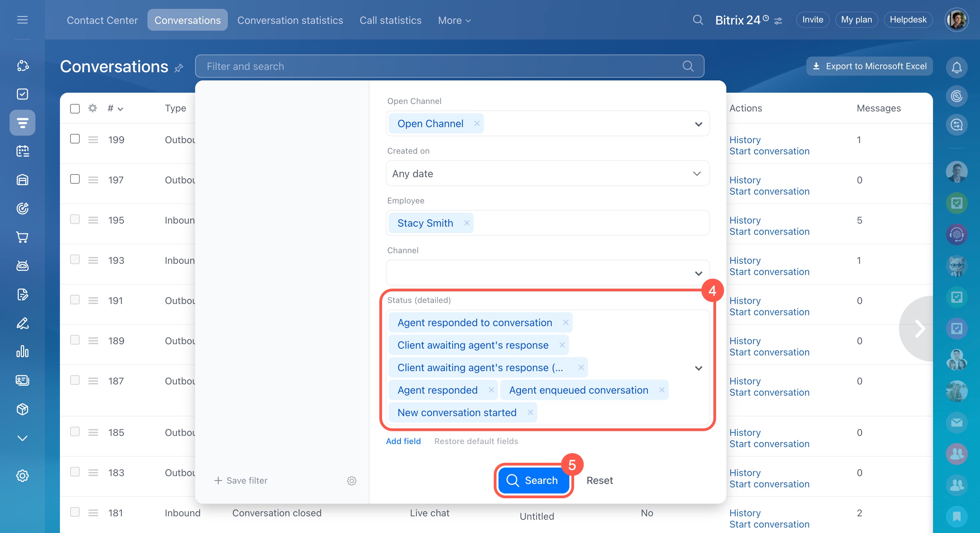Click the pin icon beside Conversations title

point(179,68)
